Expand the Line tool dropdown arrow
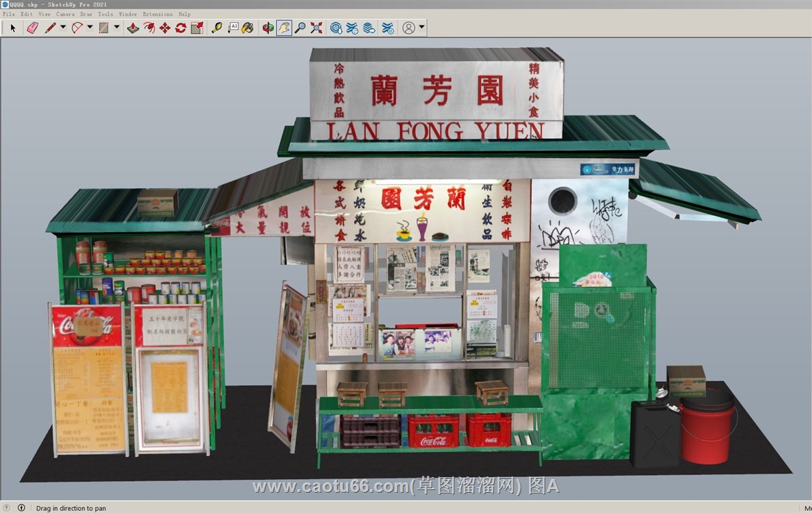The image size is (812, 513). coord(63,28)
